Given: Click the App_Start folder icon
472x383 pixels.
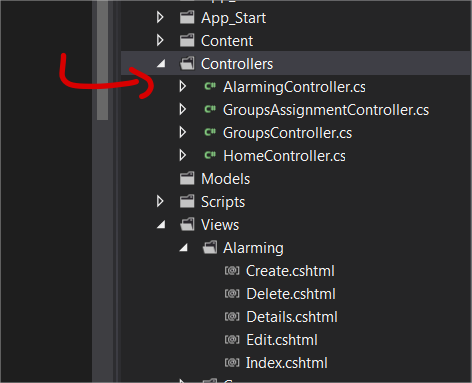Looking at the screenshot, I should pyautogui.click(x=187, y=18).
